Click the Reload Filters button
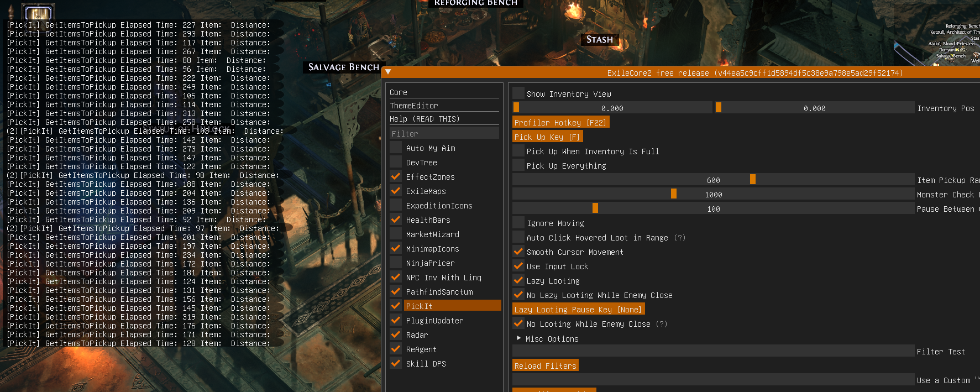Viewport: 980px width, 392px height. point(545,365)
